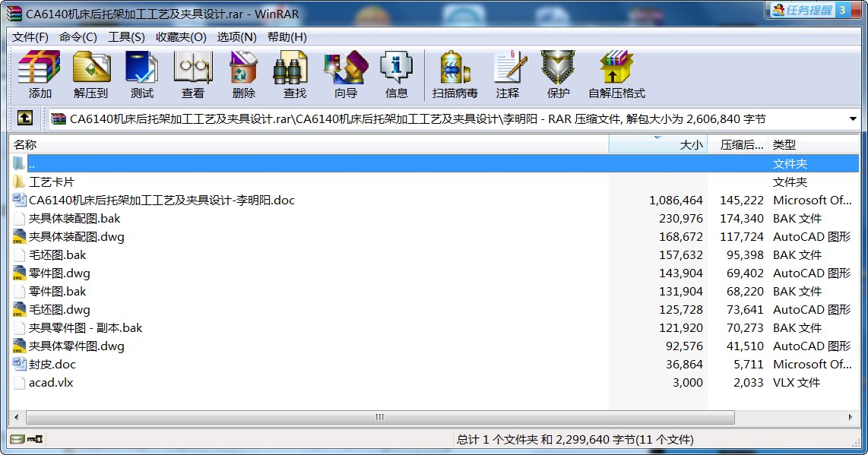Open the 收藏夹(O) menu

point(181,37)
